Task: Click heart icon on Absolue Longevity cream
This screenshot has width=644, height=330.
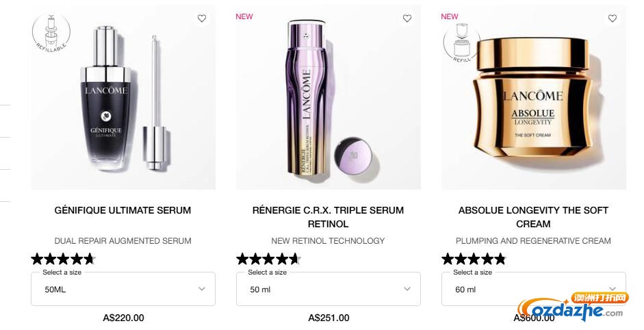Action: (x=613, y=18)
